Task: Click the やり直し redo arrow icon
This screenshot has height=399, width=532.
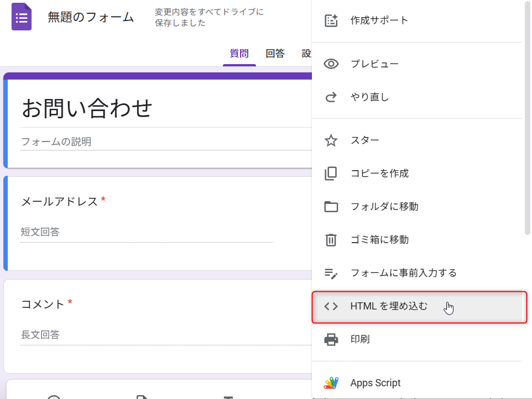Action: point(331,97)
